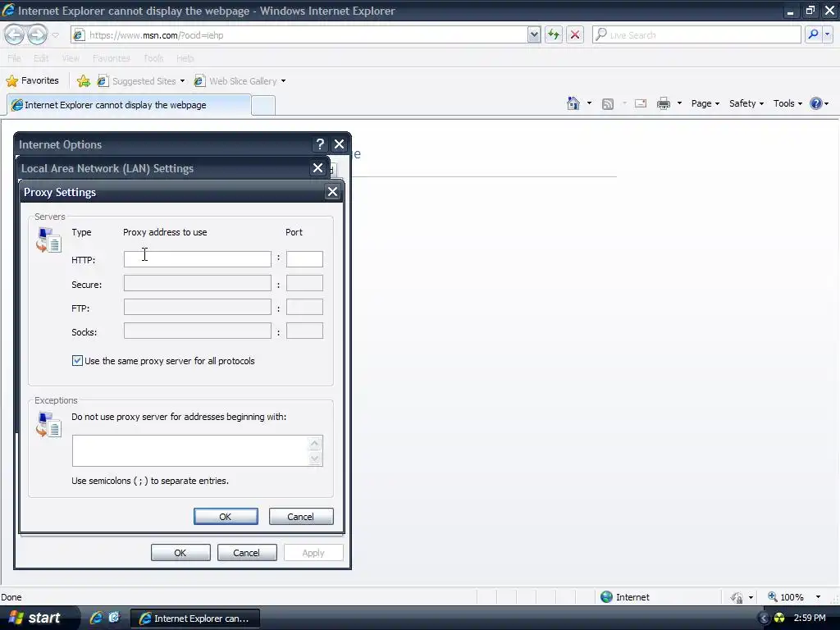Screen dimensions: 840x630
Task: Click the HTTP port field
Action: 304,259
